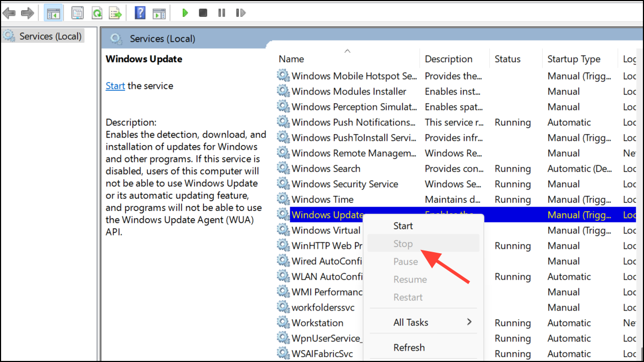Click Running status of Windows Push Notifications
Screen dimensions: 644x362
pyautogui.click(x=512, y=122)
